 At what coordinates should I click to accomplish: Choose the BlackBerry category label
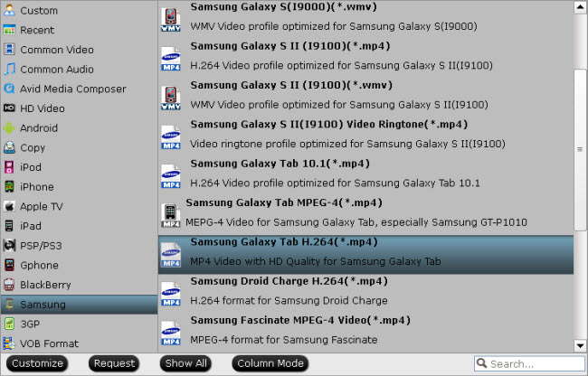coord(45,285)
